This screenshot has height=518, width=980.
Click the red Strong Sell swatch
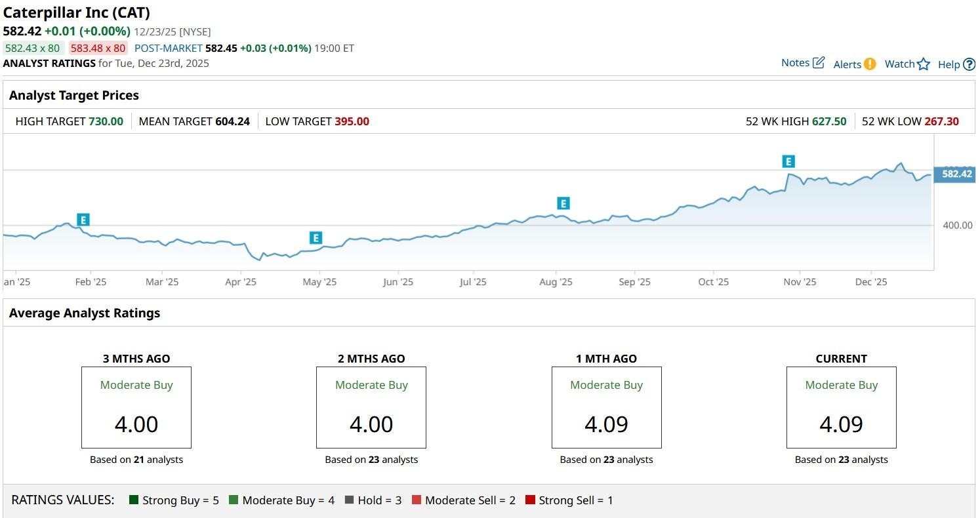(530, 500)
